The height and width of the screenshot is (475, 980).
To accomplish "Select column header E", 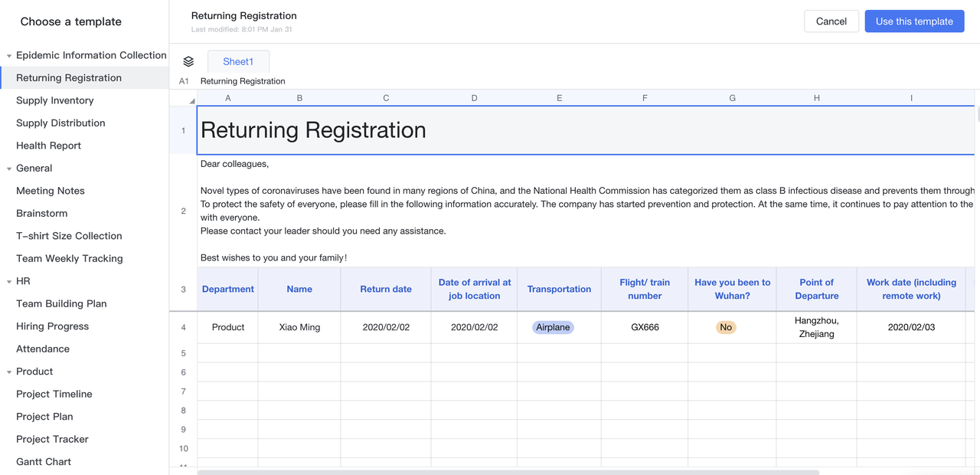I will coord(560,98).
